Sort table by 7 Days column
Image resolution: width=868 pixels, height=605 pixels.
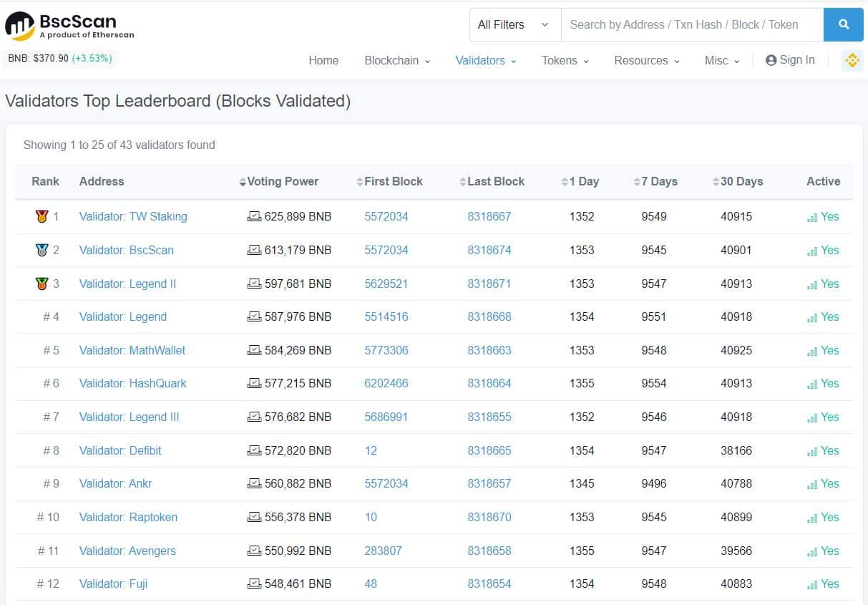tap(655, 181)
